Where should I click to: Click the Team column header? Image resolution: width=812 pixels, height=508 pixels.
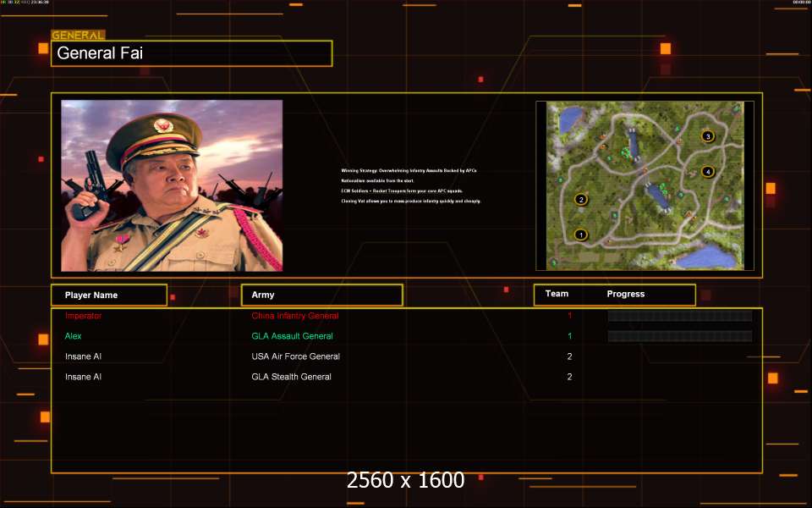[557, 294]
